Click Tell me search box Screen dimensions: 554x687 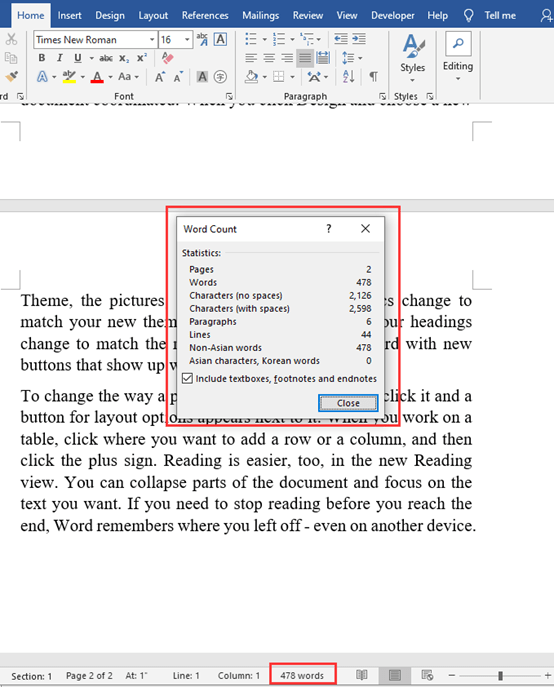click(491, 15)
